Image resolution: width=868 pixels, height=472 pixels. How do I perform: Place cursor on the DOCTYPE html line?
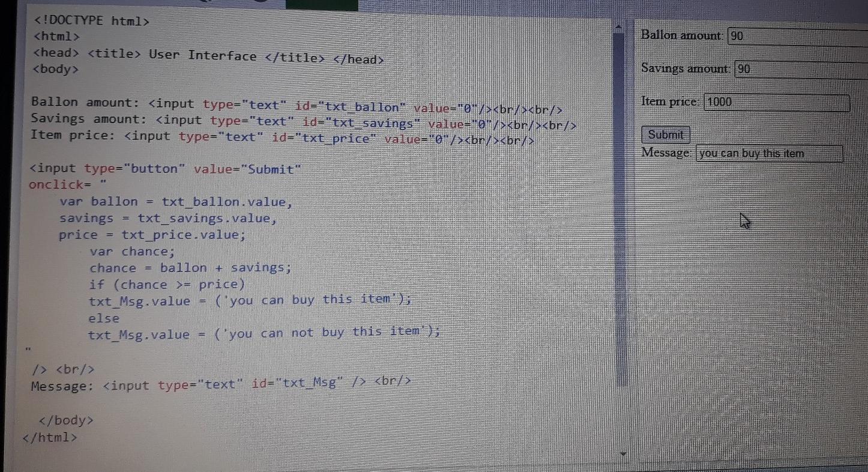coord(90,20)
